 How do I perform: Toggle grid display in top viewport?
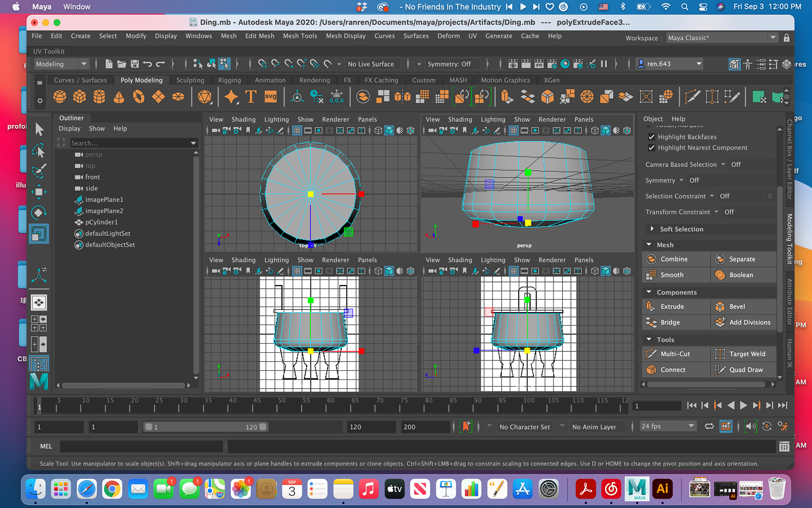click(x=297, y=130)
